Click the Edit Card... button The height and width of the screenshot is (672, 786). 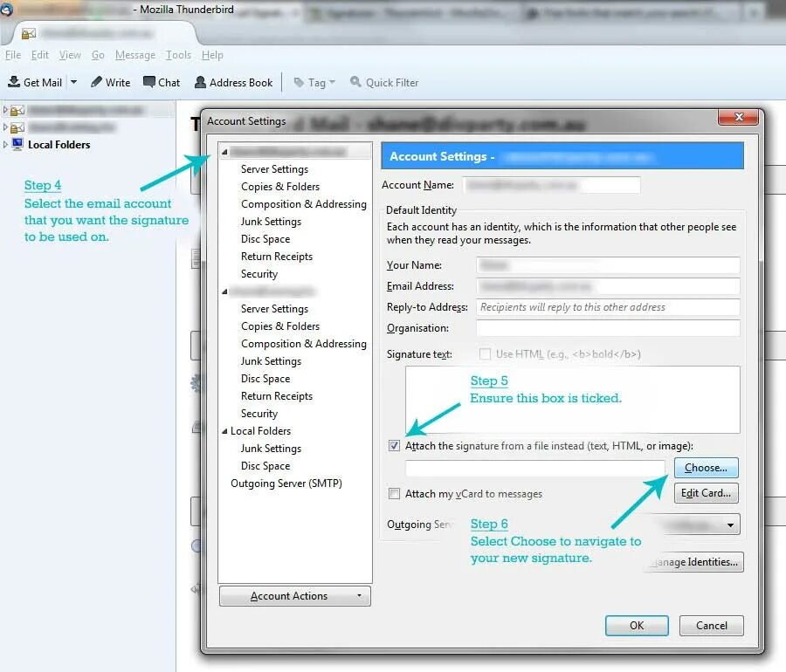tap(706, 493)
